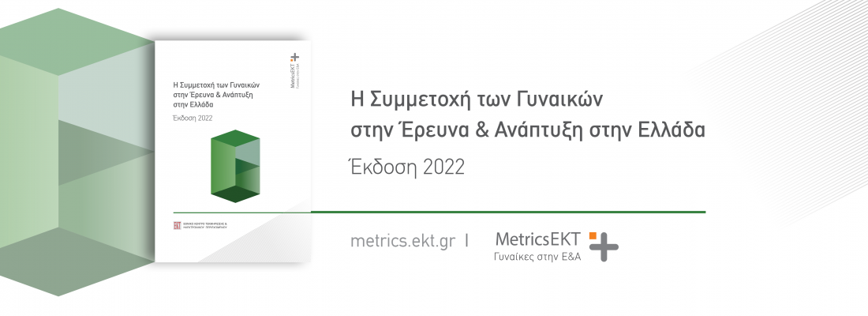This screenshot has height=316, width=868.
Task: Click the grey plus icon beside MetricsEKT
Action: pyautogui.click(x=604, y=247)
